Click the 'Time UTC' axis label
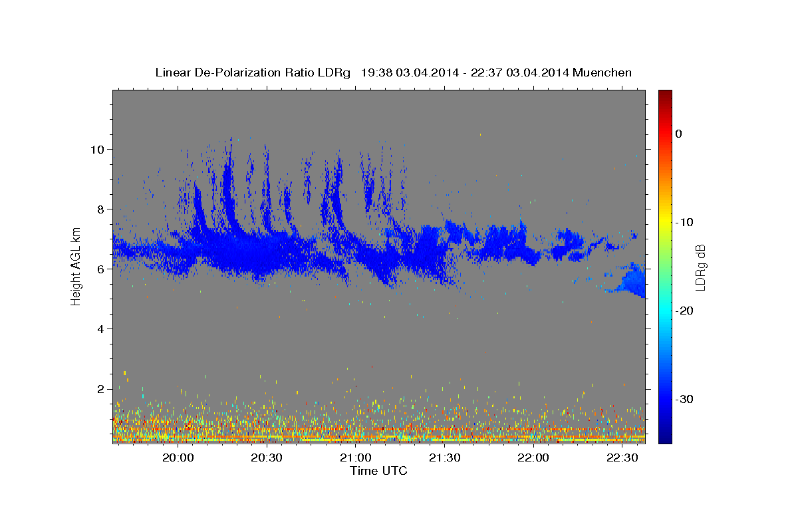Viewport: 798px width, 532px height. click(x=378, y=471)
